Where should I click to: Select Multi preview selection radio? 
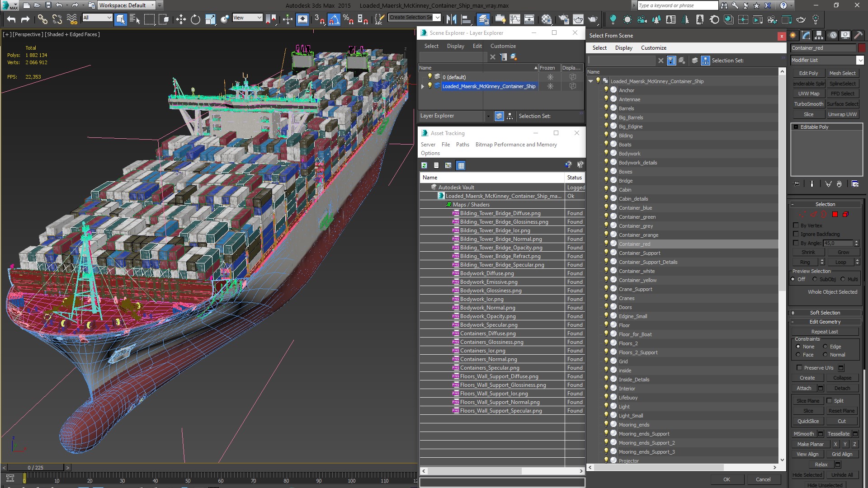pyautogui.click(x=842, y=279)
